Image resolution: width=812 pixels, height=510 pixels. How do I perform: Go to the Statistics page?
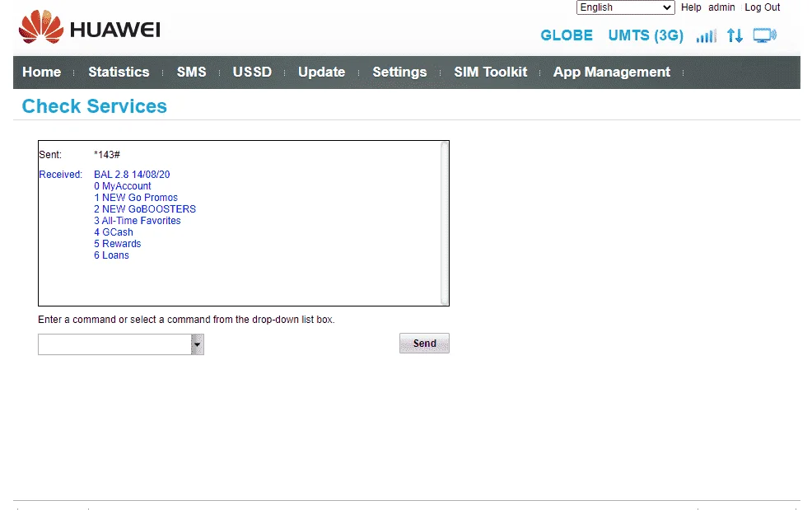tap(119, 72)
